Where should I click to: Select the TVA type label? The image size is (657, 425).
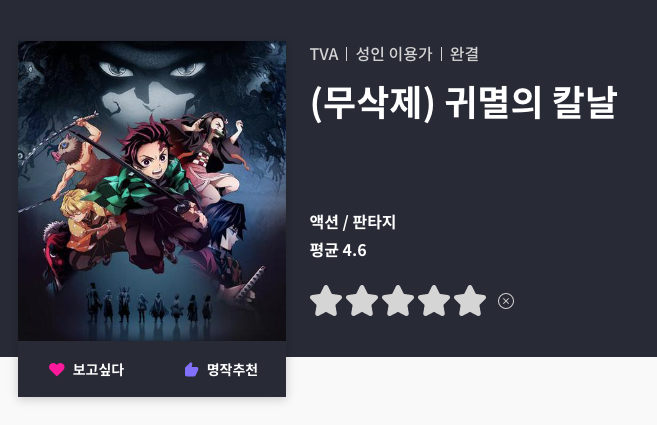click(324, 54)
